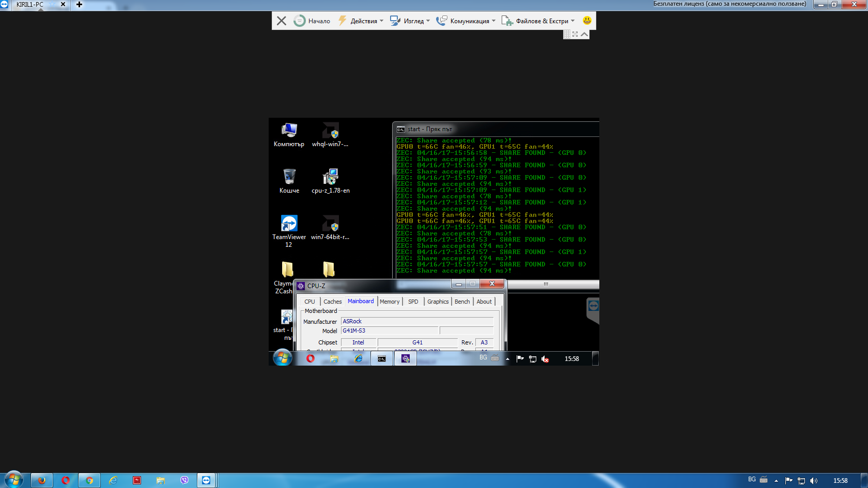Open Firefox from the local taskbar
The image size is (868, 488).
pyautogui.click(x=41, y=480)
